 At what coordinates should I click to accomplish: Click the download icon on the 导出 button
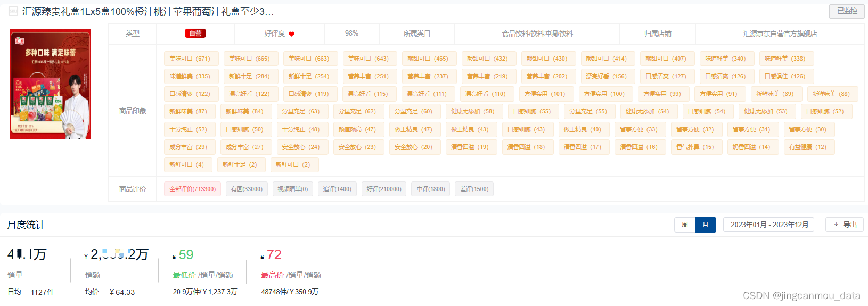pyautogui.click(x=837, y=225)
